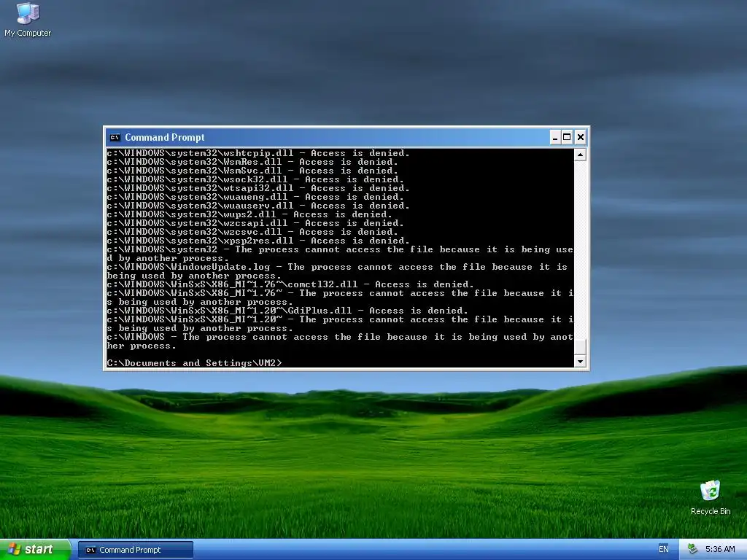Screen dimensions: 747x560
Task: Close the Command Prompt window
Action: click(x=580, y=138)
